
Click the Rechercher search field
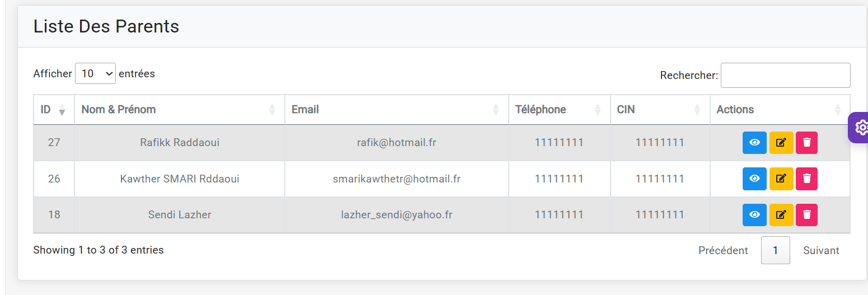pyautogui.click(x=785, y=75)
